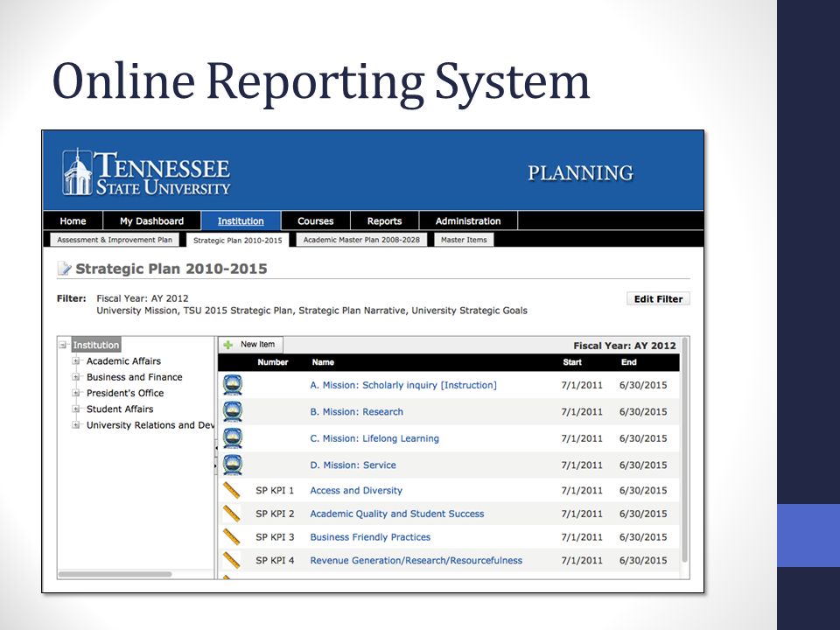Select Institution in the tree
The image size is (840, 630).
point(96,345)
